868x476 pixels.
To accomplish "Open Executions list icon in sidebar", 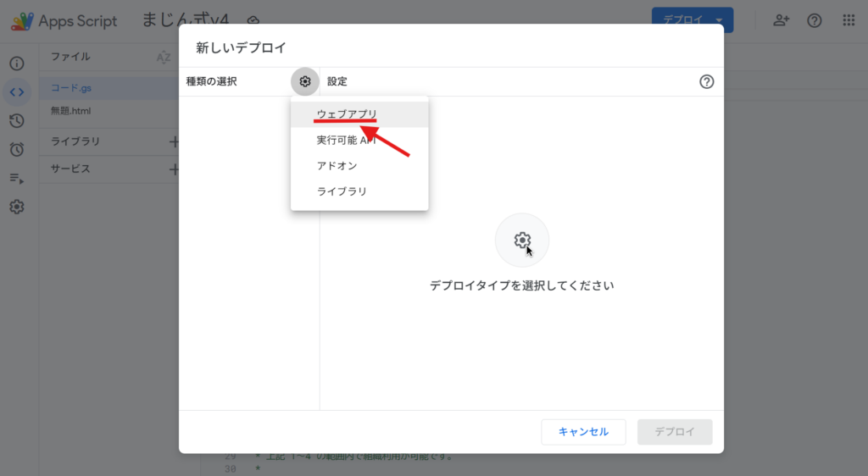I will click(17, 178).
